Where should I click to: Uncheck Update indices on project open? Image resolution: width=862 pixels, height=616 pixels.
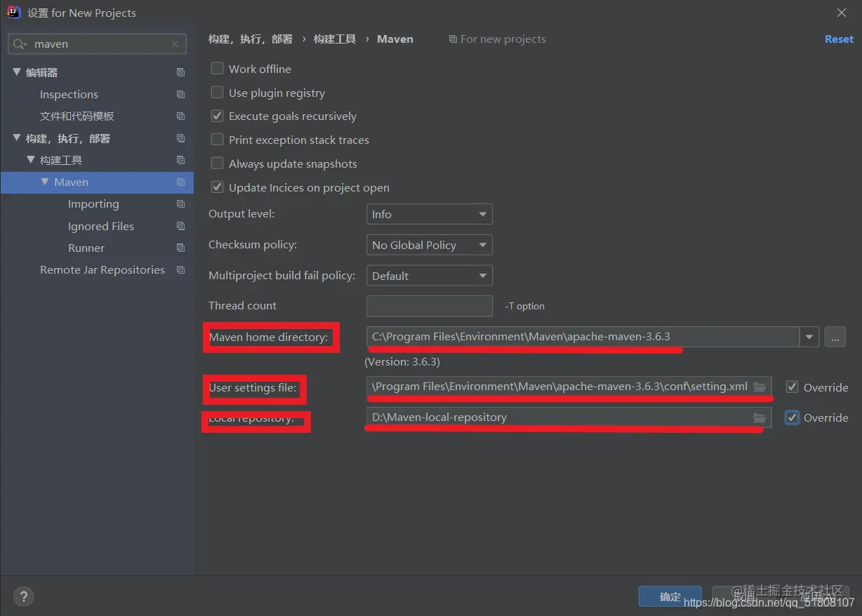tap(218, 187)
